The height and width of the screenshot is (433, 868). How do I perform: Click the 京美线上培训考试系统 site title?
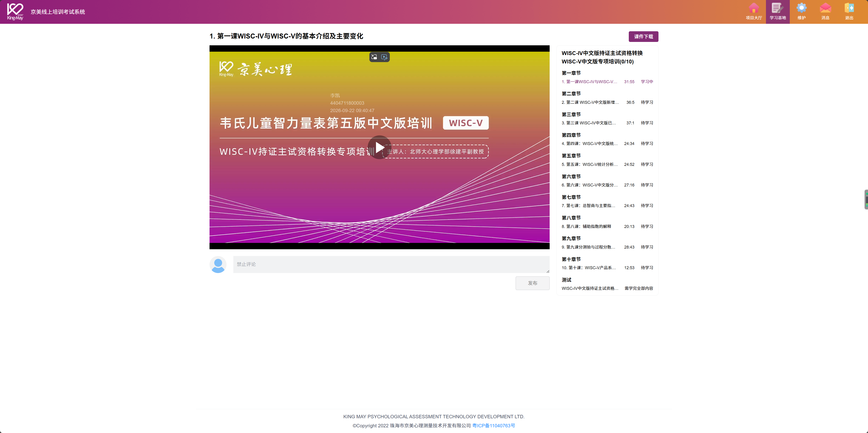tap(58, 12)
